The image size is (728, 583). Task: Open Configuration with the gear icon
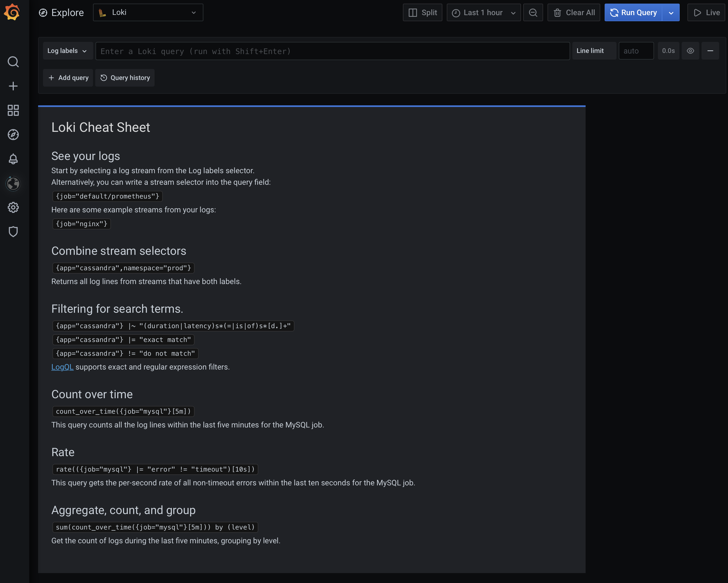pos(13,207)
